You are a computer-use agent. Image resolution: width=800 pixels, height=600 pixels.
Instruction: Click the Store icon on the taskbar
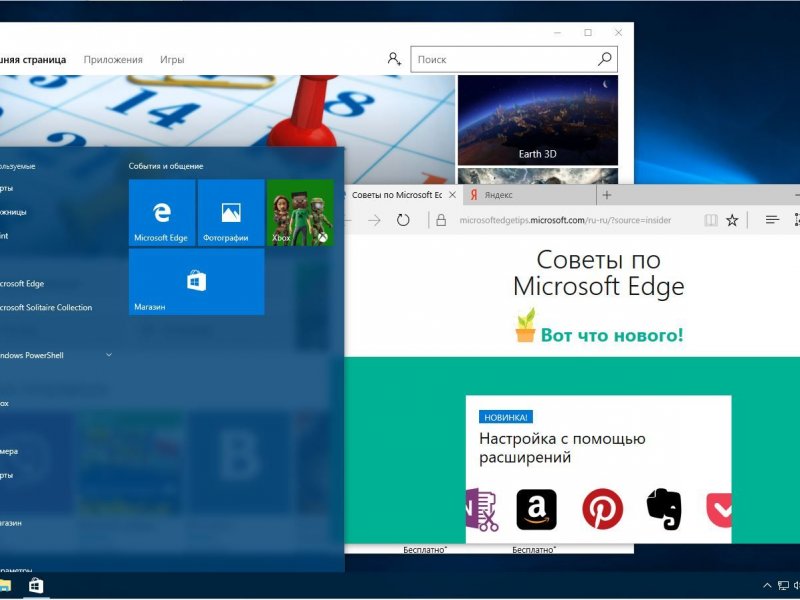(36, 586)
